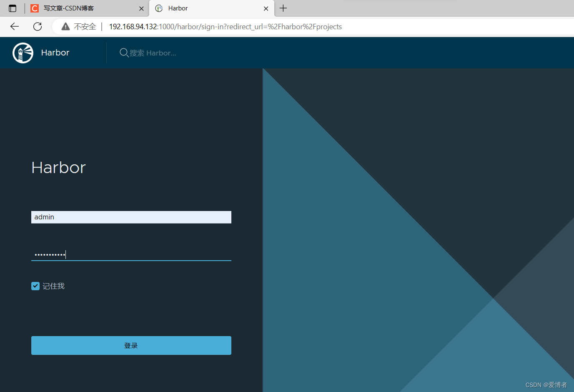Click the CSDN favicon on first tab
574x392 pixels.
(x=35, y=8)
